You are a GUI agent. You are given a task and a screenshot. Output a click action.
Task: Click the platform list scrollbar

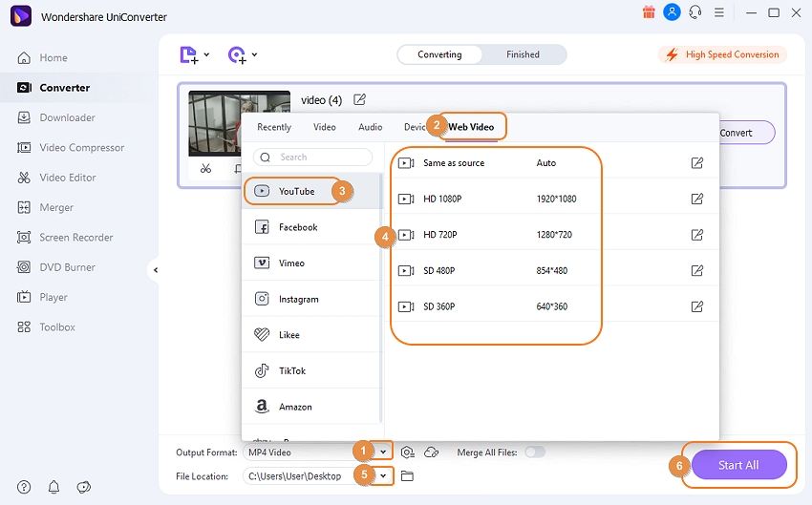coord(381,298)
